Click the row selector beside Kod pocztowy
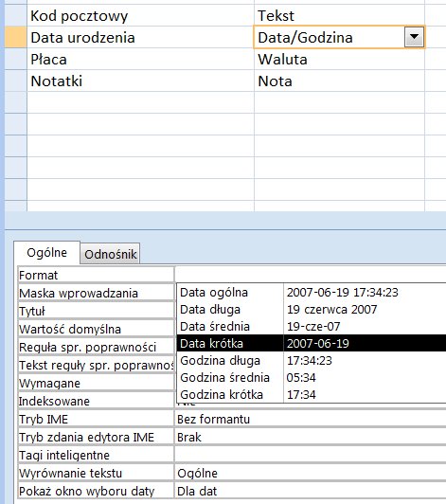 tap(16, 15)
